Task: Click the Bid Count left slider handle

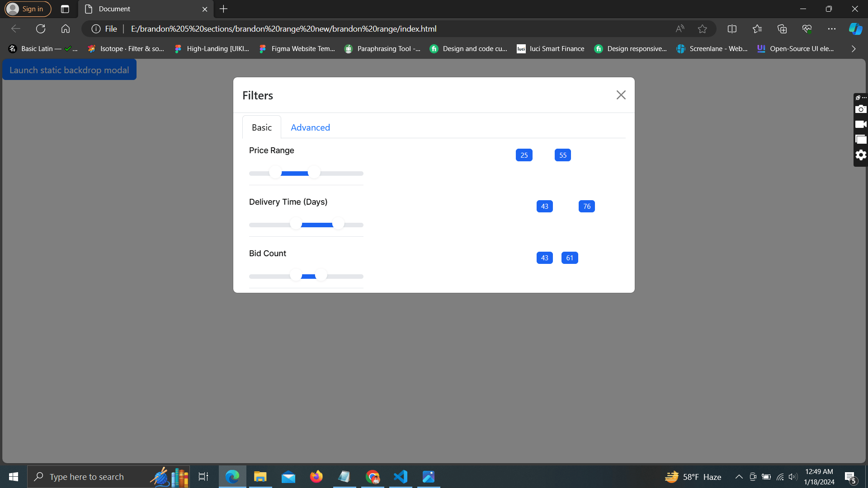Action: coord(296,275)
